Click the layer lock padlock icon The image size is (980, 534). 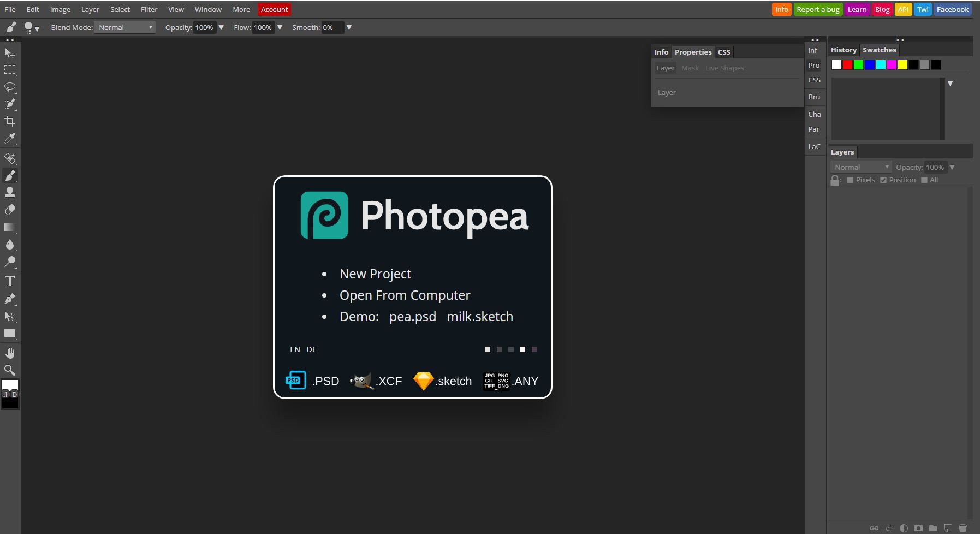point(835,180)
